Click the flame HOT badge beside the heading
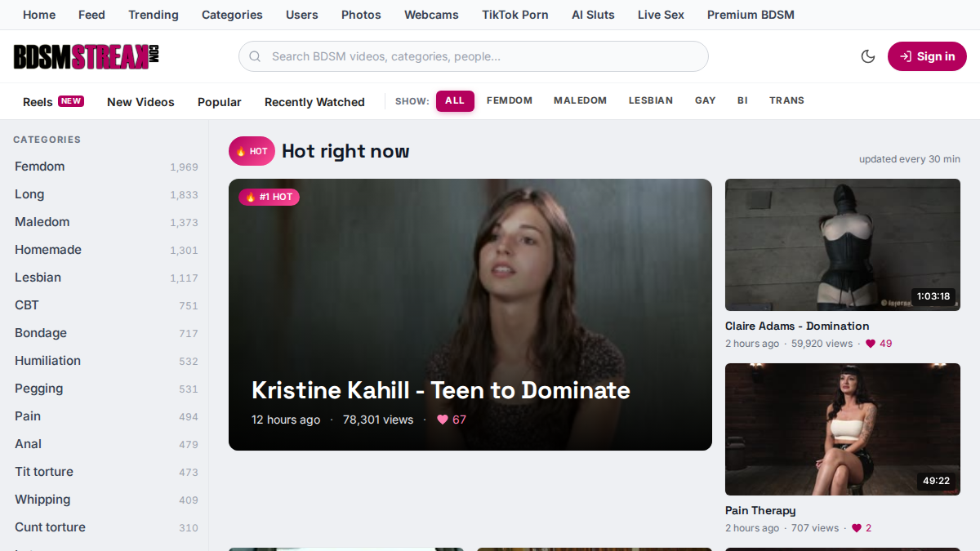 point(252,151)
